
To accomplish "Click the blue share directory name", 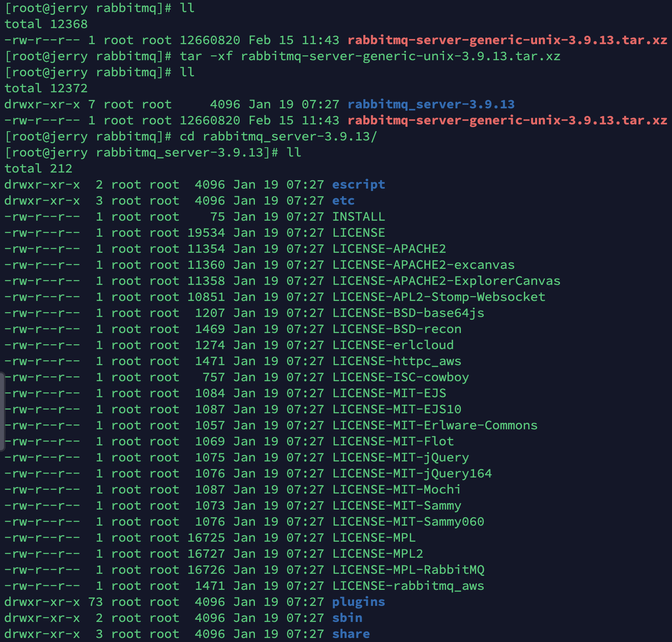I will coord(351,634).
